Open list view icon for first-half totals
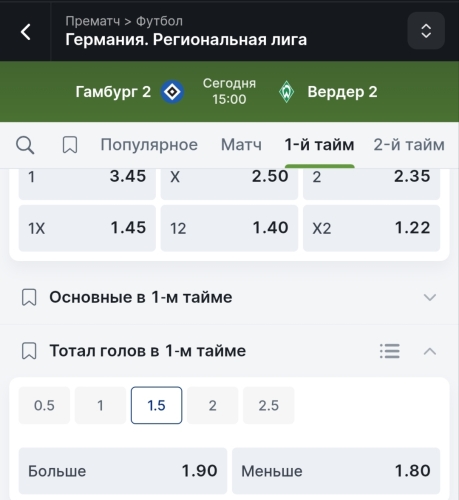The width and height of the screenshot is (459, 500). click(x=390, y=351)
